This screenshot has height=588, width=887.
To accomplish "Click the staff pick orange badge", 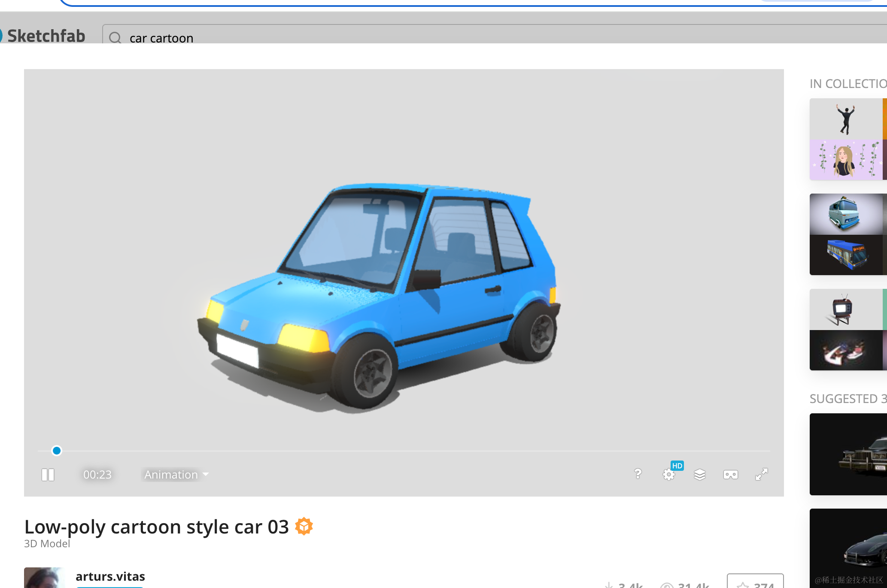I will tap(304, 526).
